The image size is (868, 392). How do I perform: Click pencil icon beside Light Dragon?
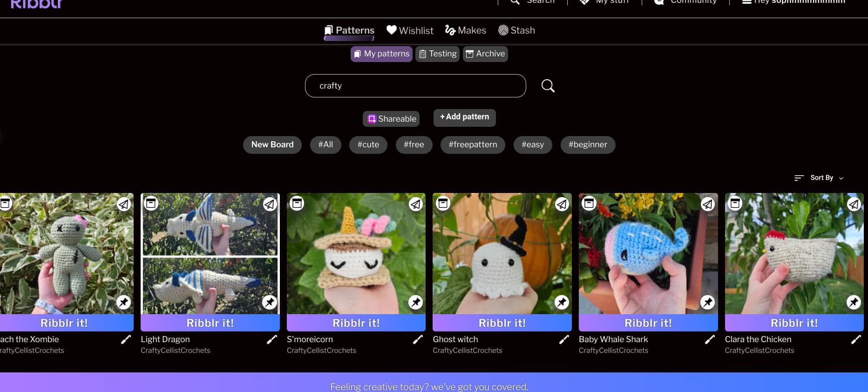coord(272,339)
